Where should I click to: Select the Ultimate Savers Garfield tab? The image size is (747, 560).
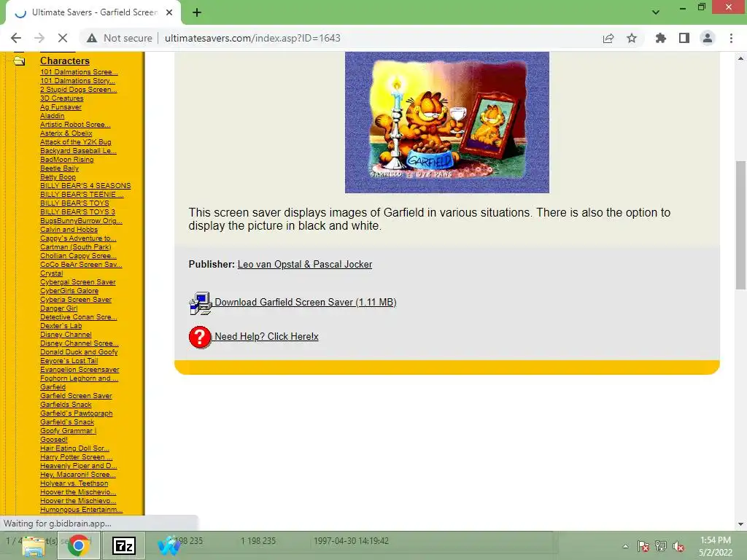(93, 12)
